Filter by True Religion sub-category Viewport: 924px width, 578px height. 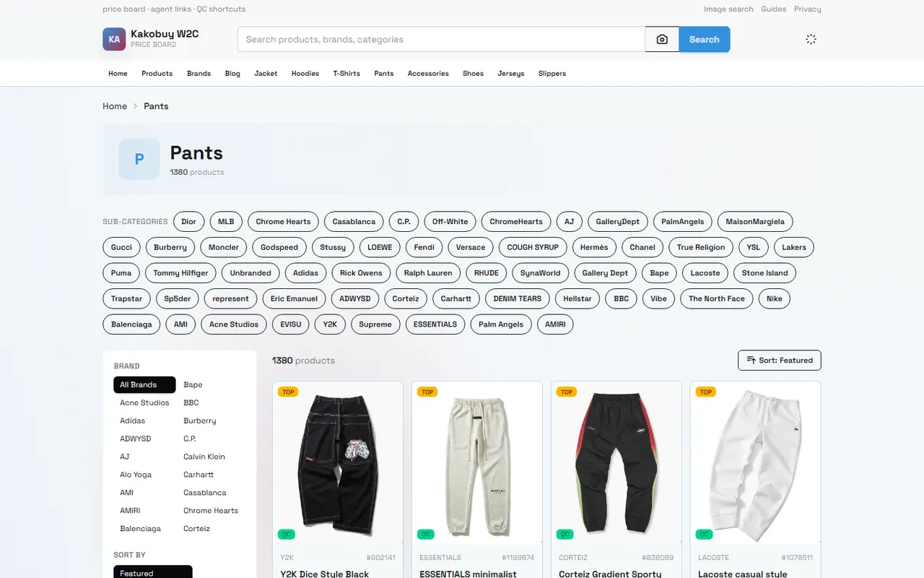(701, 247)
